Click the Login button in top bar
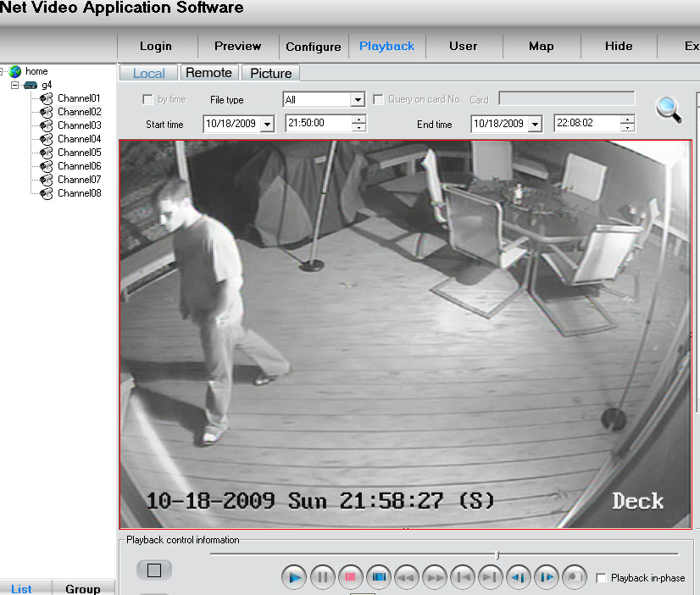This screenshot has width=700, height=595. (155, 46)
